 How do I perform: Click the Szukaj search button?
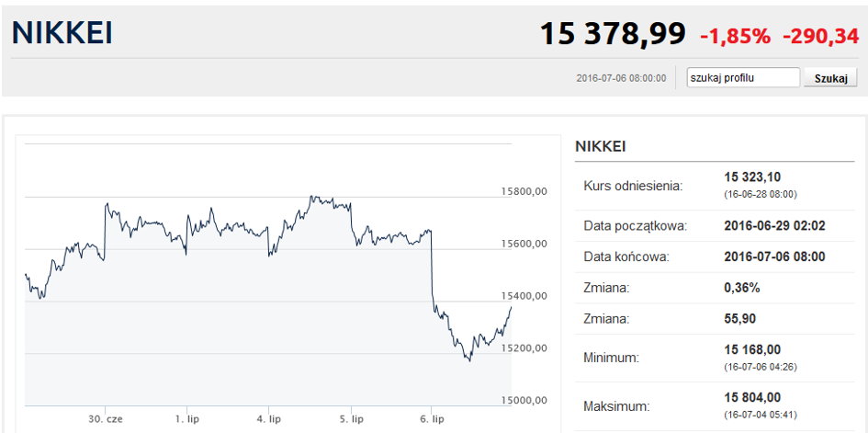(x=830, y=78)
